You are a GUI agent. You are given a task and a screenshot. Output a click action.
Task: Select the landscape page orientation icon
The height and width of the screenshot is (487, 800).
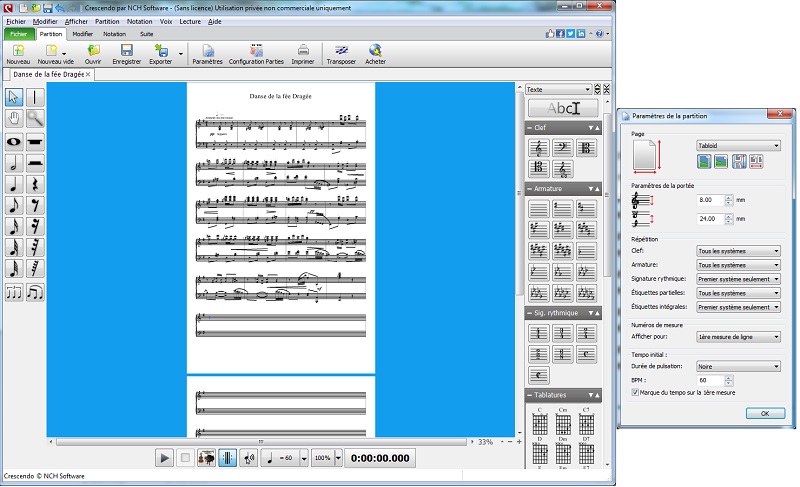(x=721, y=162)
